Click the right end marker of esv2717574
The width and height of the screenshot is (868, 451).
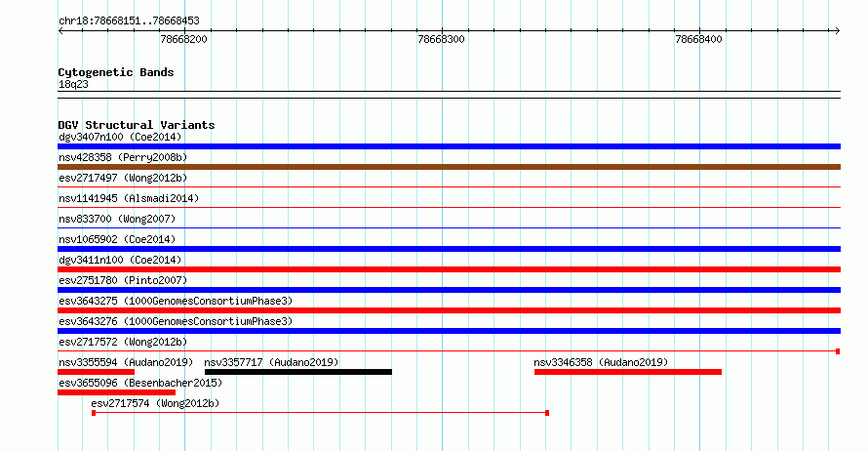pyautogui.click(x=547, y=413)
